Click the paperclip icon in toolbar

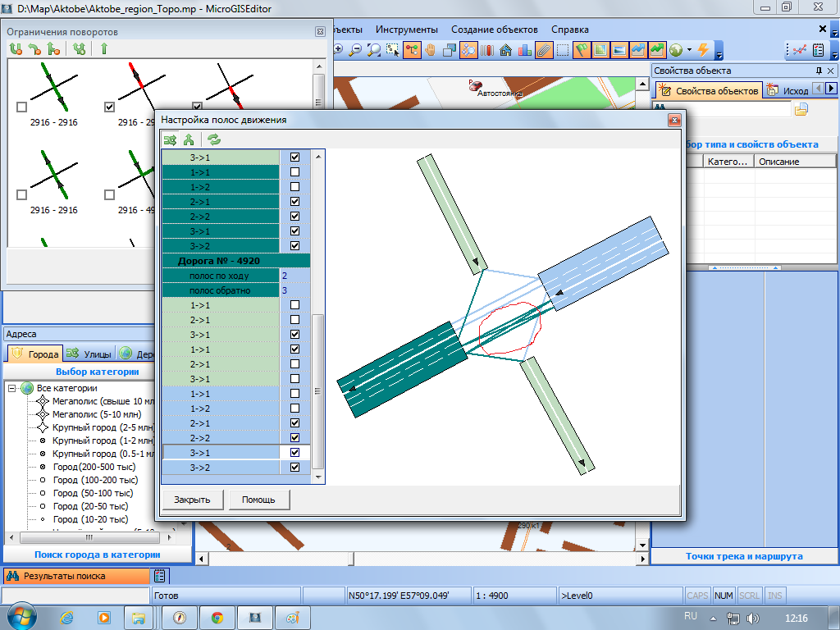click(544, 50)
